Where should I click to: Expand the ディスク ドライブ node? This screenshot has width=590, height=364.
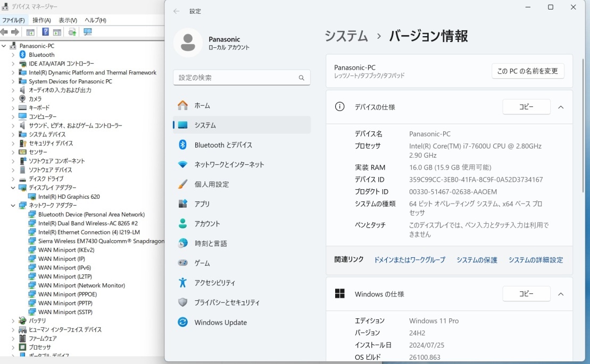click(13, 179)
